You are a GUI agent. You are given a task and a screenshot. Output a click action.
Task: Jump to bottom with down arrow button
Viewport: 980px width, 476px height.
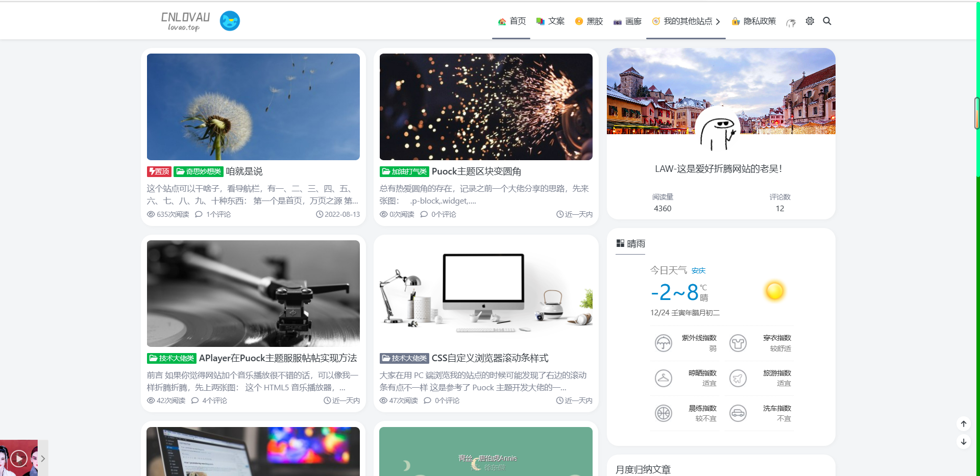pos(963,442)
